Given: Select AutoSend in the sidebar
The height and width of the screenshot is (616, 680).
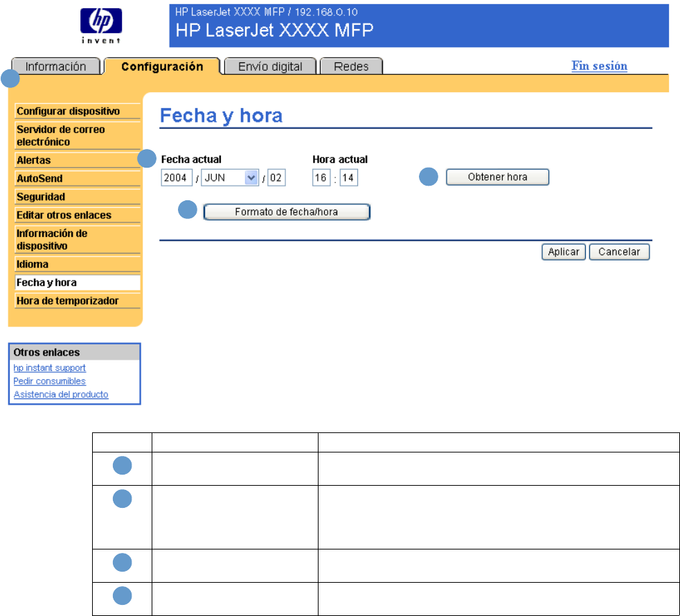Looking at the screenshot, I should tap(78, 178).
